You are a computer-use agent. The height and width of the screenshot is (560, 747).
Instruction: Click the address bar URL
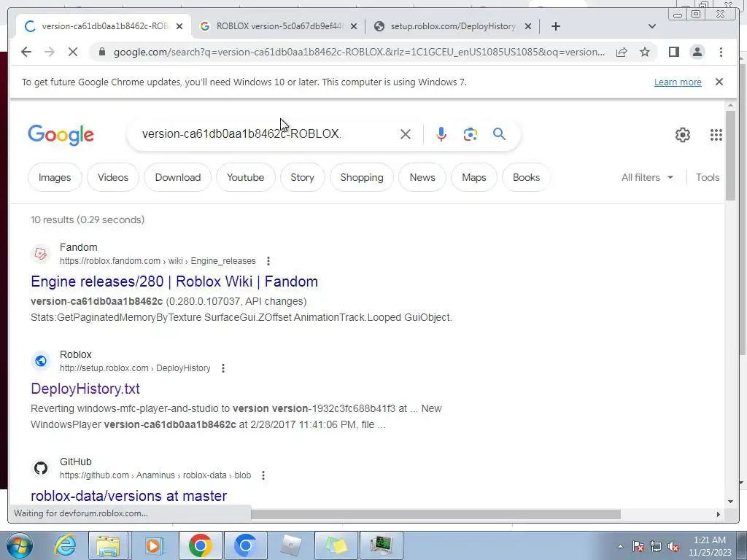[x=359, y=52]
